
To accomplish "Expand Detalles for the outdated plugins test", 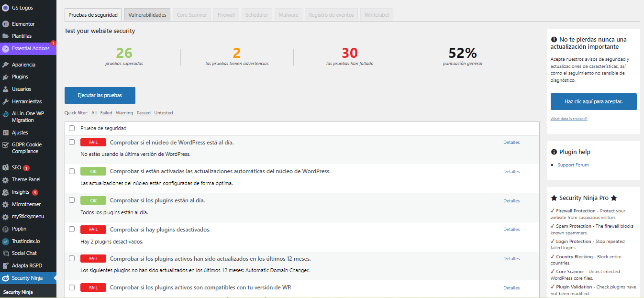I will point(511,258).
